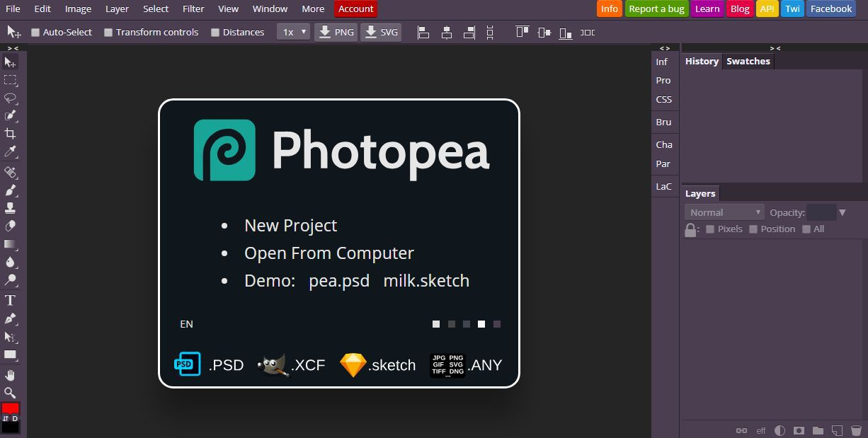
Task: Toggle lock All checkbox
Action: [x=806, y=229]
